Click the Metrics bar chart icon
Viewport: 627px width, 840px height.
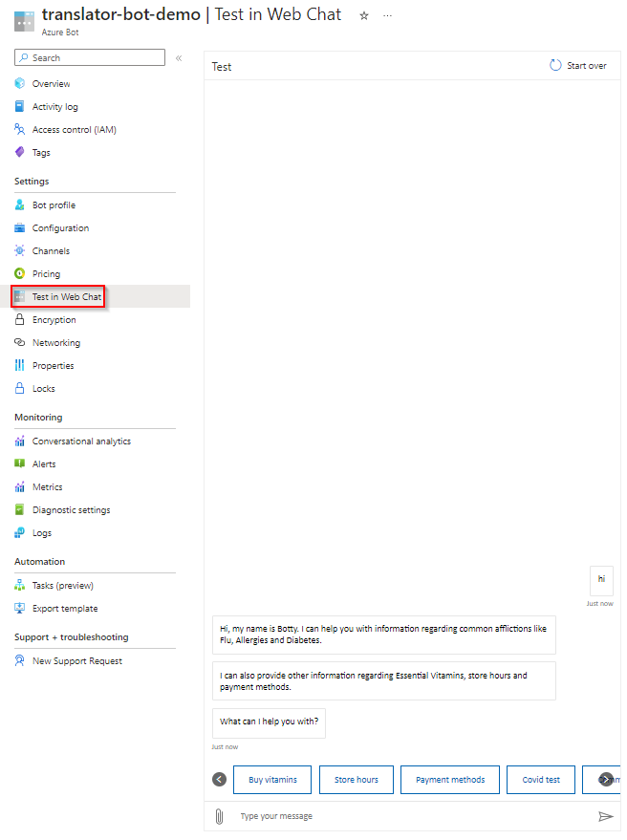point(20,487)
